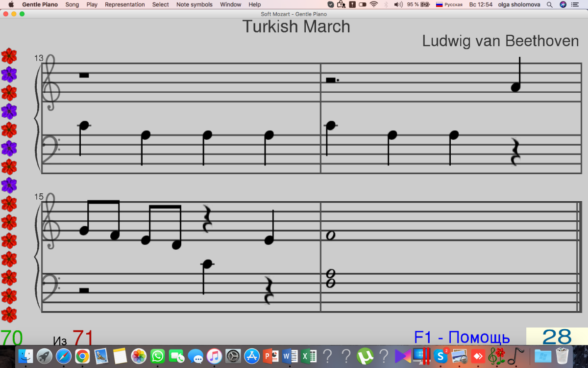Click the counter value 28
The height and width of the screenshot is (368, 588).
point(557,337)
